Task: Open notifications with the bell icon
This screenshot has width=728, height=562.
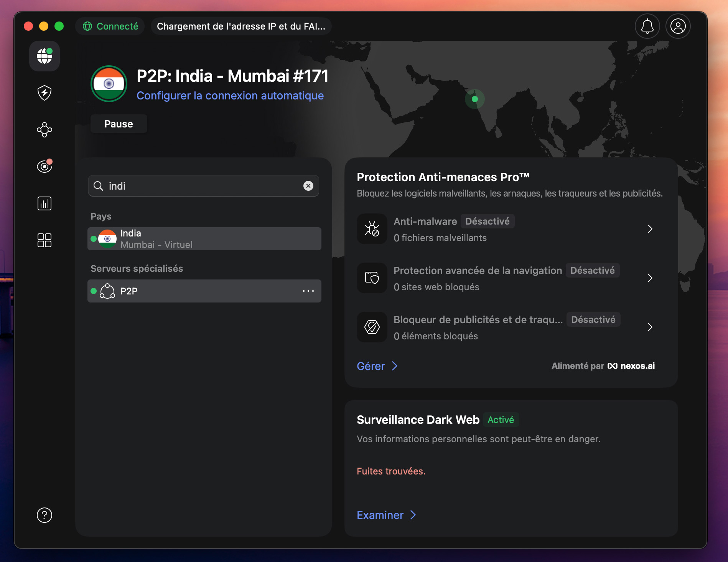Action: pyautogui.click(x=647, y=26)
